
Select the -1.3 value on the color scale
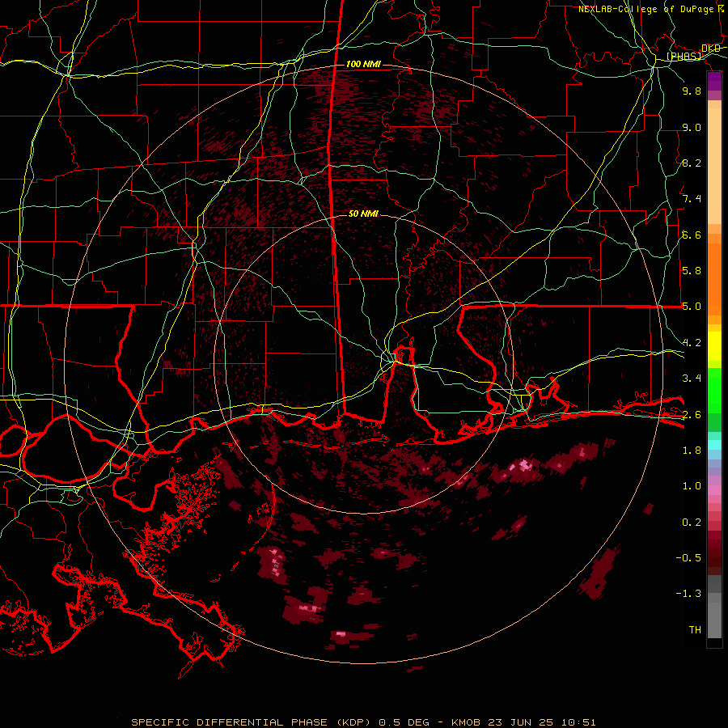coord(688,594)
